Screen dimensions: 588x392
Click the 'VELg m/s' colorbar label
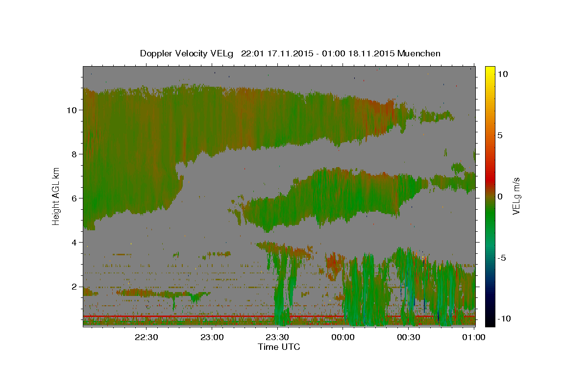click(x=516, y=196)
